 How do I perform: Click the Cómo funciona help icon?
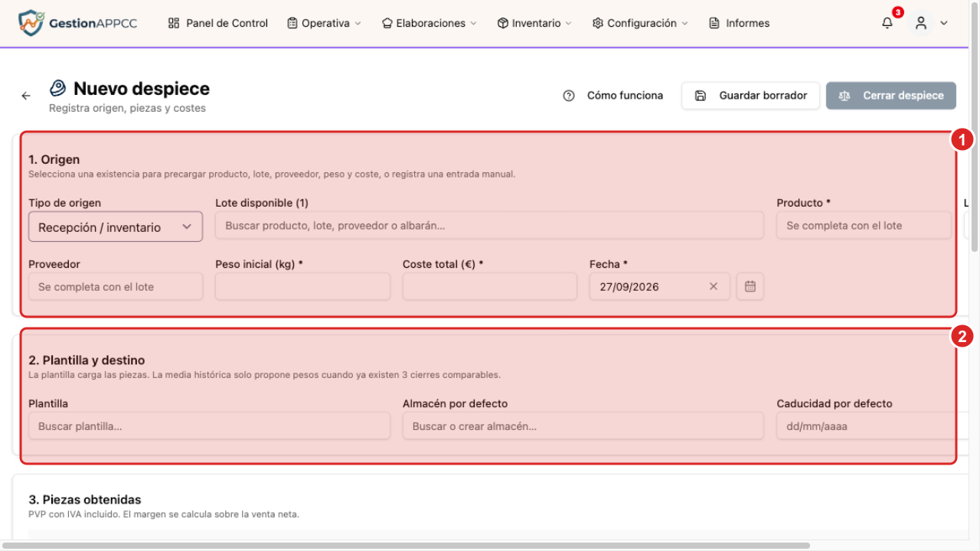(568, 96)
